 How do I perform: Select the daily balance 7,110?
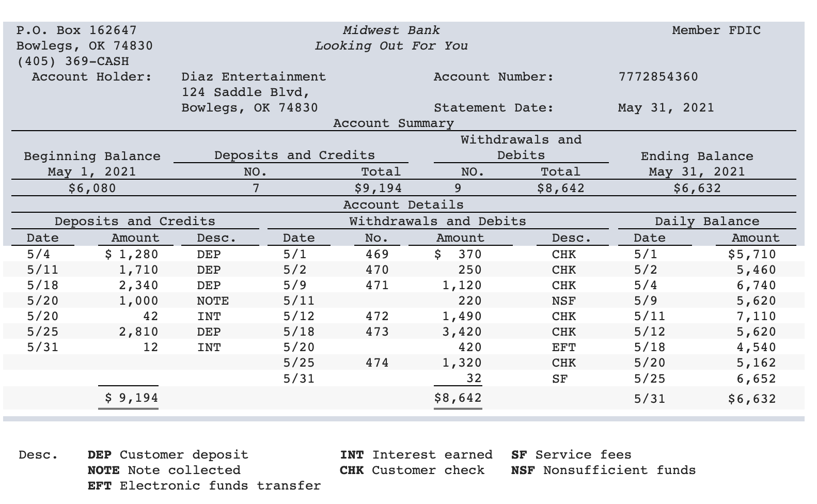coord(756,317)
